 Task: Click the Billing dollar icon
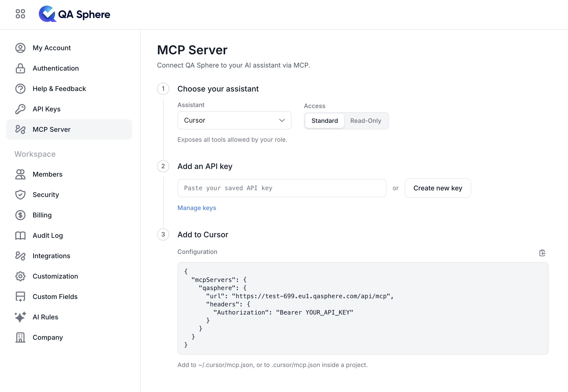point(20,215)
